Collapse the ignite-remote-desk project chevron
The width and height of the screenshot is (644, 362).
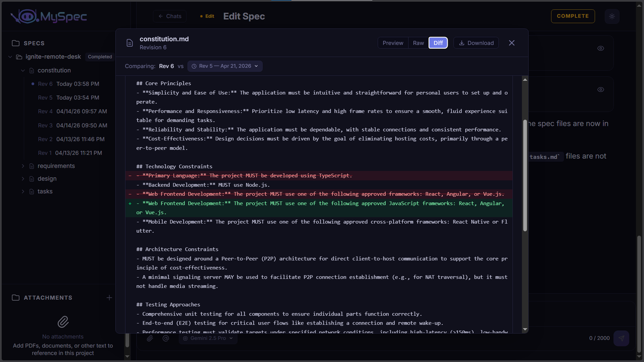10,57
